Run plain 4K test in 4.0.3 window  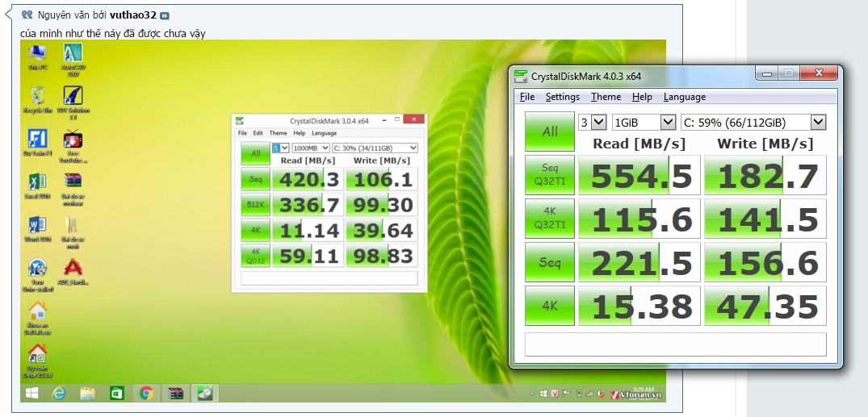pos(550,306)
